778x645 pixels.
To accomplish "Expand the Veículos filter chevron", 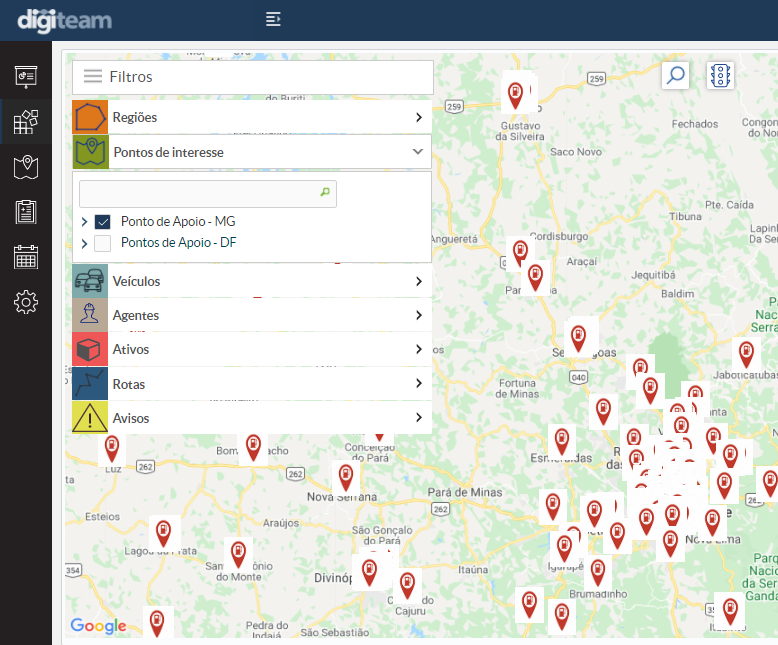I will pos(419,281).
